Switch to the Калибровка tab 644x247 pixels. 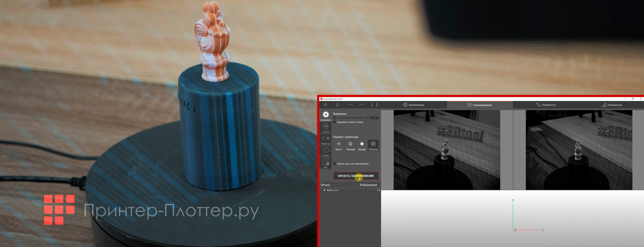pyautogui.click(x=414, y=105)
